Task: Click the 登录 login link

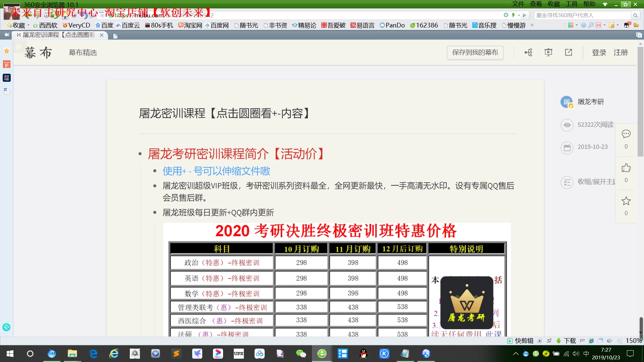Action: (599, 53)
